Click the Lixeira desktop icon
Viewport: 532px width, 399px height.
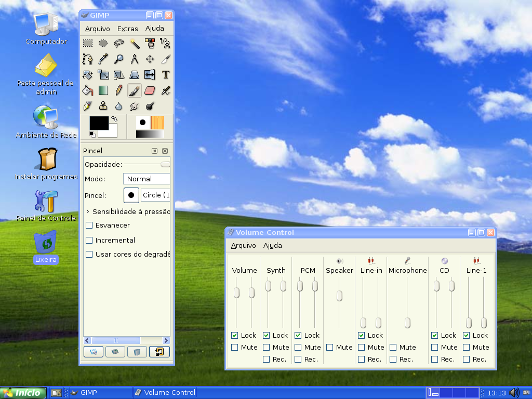pyautogui.click(x=46, y=247)
